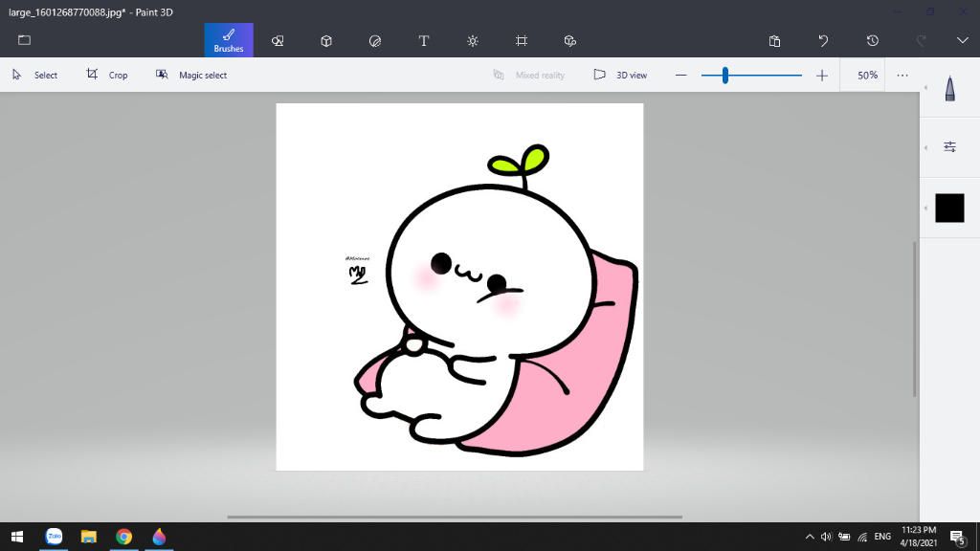Open the Canvas settings tab
Viewport: 980px width, 551px height.
[x=522, y=40]
